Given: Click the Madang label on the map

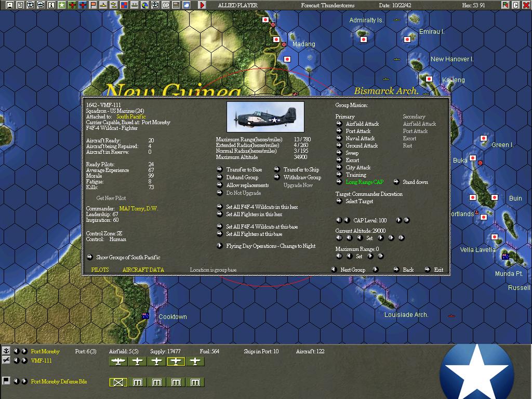Looking at the screenshot, I should click(303, 44).
